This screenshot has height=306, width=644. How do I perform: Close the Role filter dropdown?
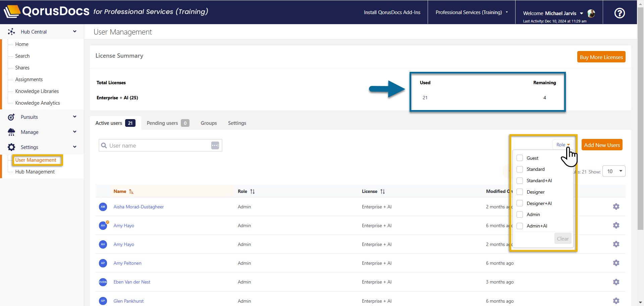point(563,145)
